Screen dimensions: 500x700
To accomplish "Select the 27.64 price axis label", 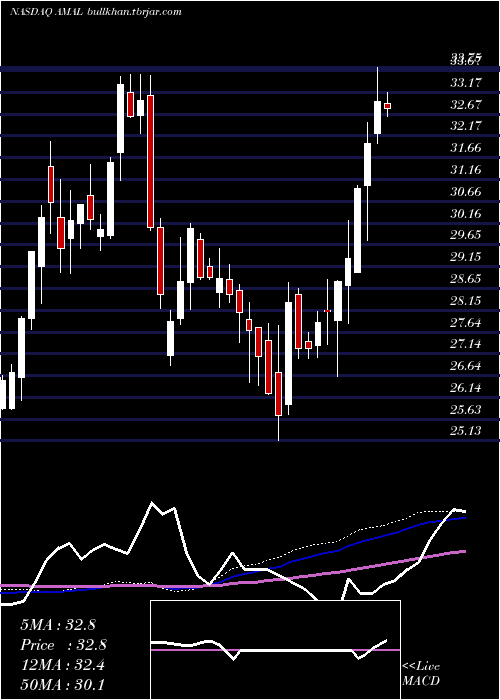I will point(466,323).
